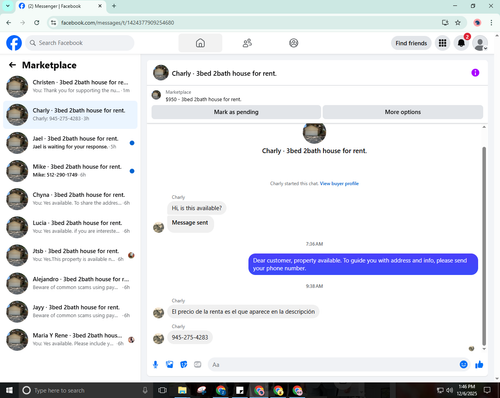Open Jayy's conversation

(70, 311)
